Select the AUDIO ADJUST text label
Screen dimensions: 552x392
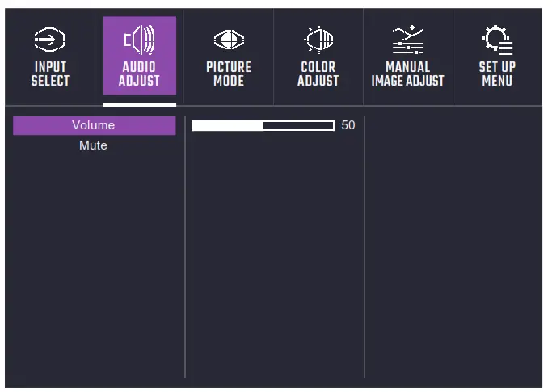(139, 74)
